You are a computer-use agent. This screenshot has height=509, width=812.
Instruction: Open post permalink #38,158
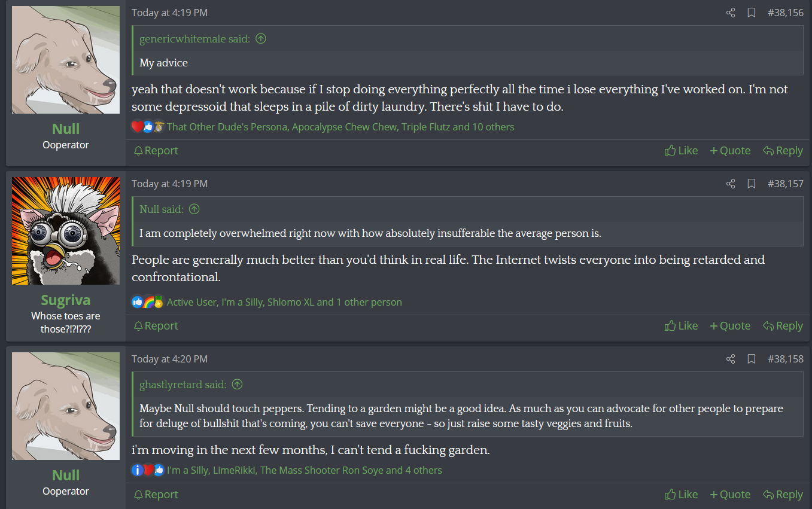[x=786, y=359]
